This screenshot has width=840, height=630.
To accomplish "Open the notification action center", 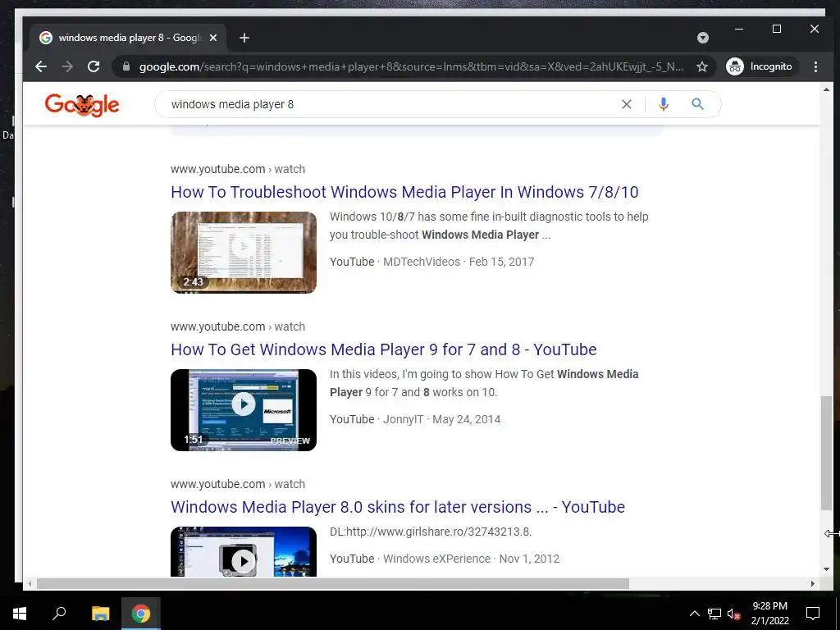I will 813,614.
